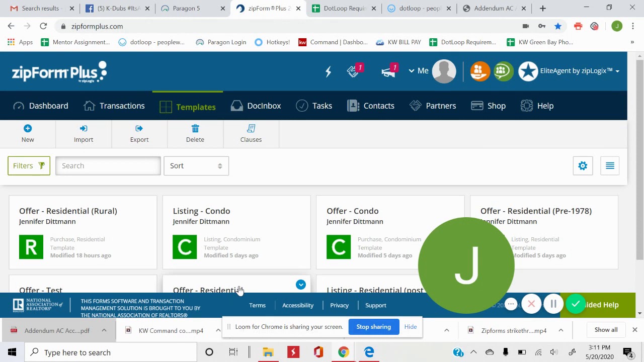The height and width of the screenshot is (362, 644).
Task: Open the Help tab
Action: pyautogui.click(x=537, y=106)
